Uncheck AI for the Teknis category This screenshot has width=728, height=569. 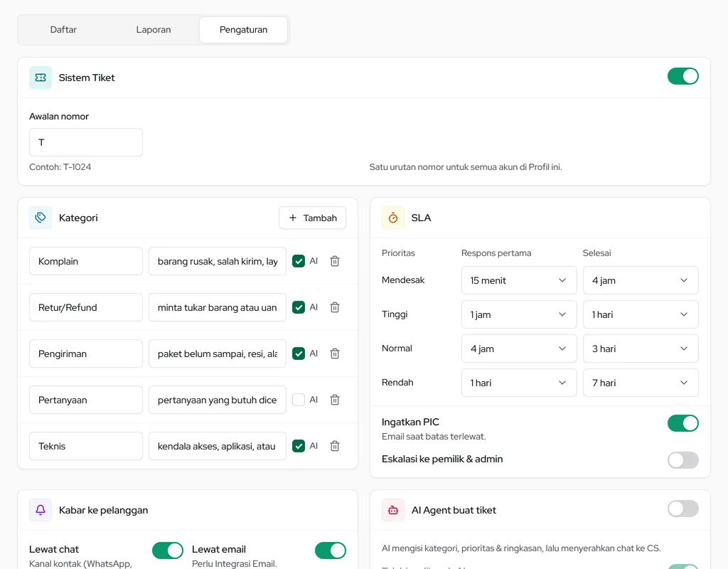point(299,446)
